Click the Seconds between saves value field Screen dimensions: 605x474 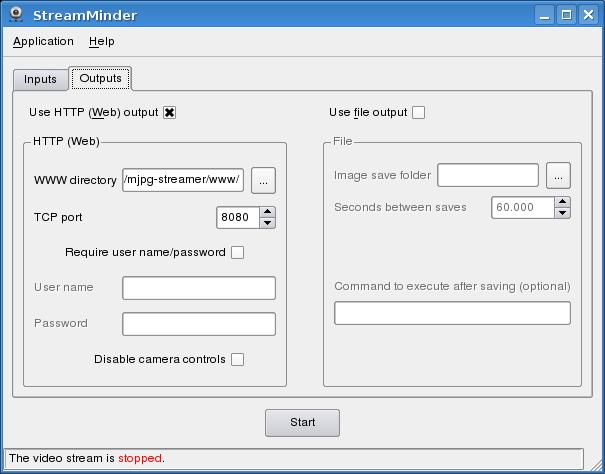(523, 208)
